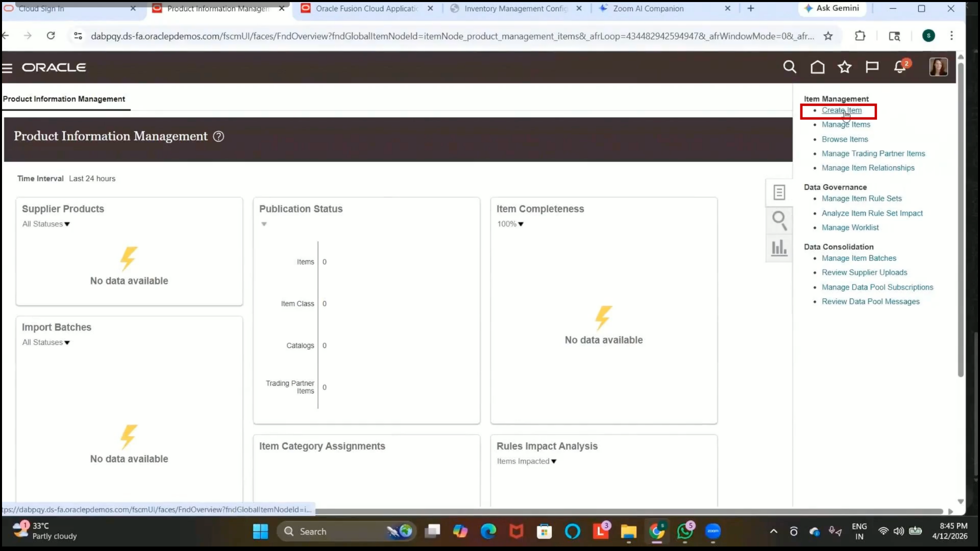Open the Manage Worklist link
The height and width of the screenshot is (551, 980).
point(850,228)
